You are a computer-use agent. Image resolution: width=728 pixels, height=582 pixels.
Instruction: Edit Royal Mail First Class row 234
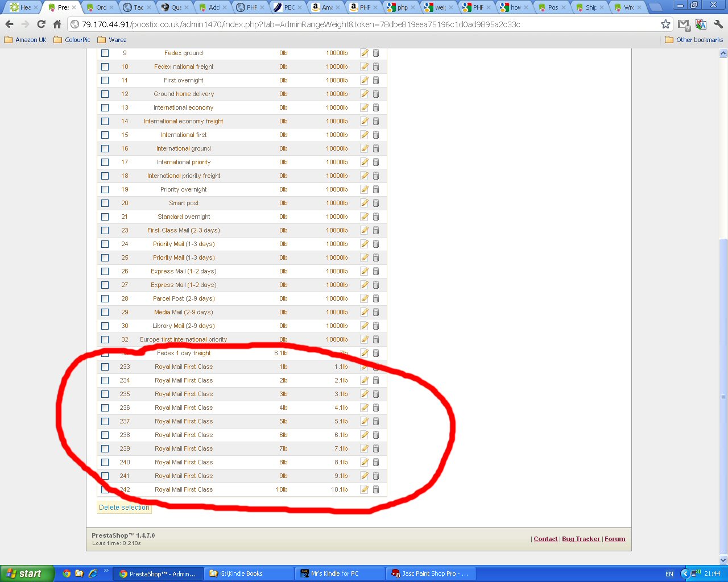pos(365,380)
